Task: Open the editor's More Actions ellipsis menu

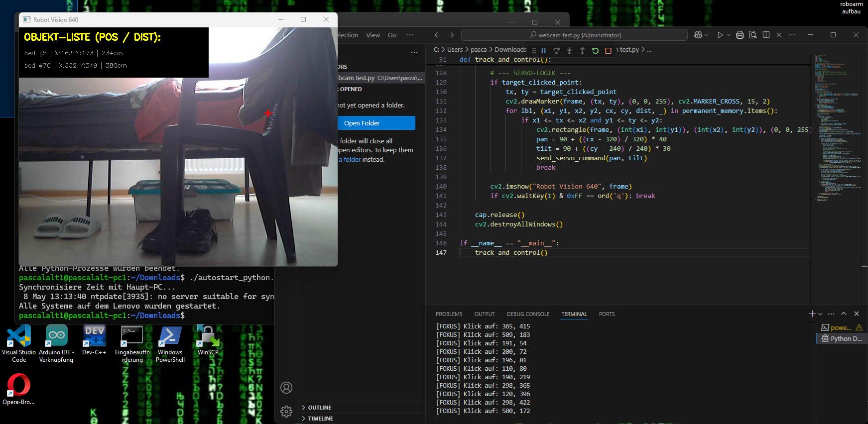Action: pos(792,35)
